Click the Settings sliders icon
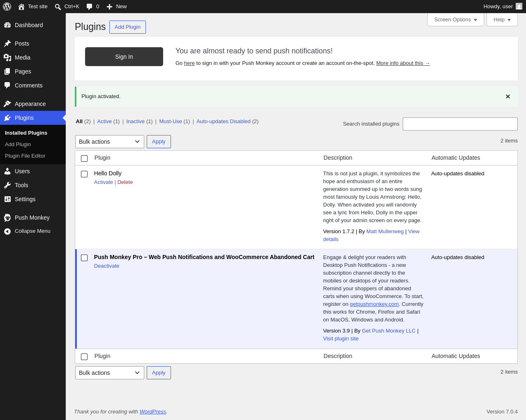This screenshot has height=420, width=526. point(7,199)
